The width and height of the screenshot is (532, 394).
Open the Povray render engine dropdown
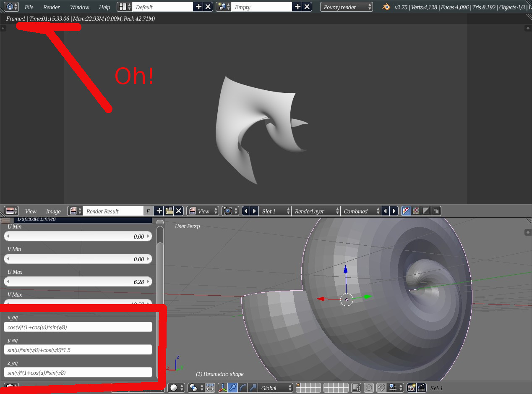point(347,7)
